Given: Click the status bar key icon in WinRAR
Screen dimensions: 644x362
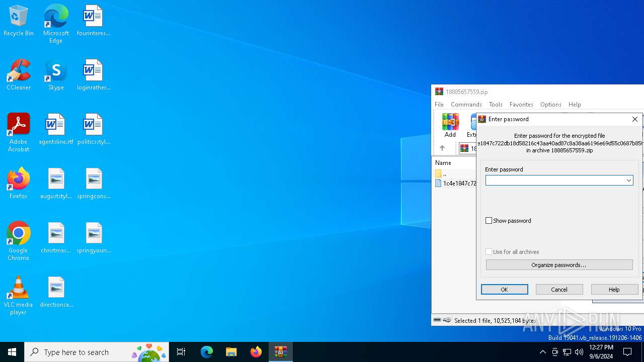Looking at the screenshot, I should (447, 320).
